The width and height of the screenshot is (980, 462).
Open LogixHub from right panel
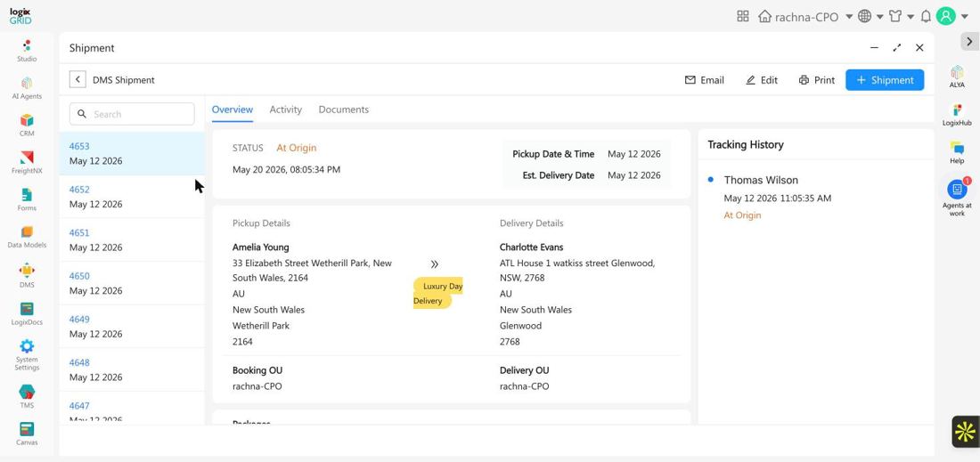click(957, 115)
